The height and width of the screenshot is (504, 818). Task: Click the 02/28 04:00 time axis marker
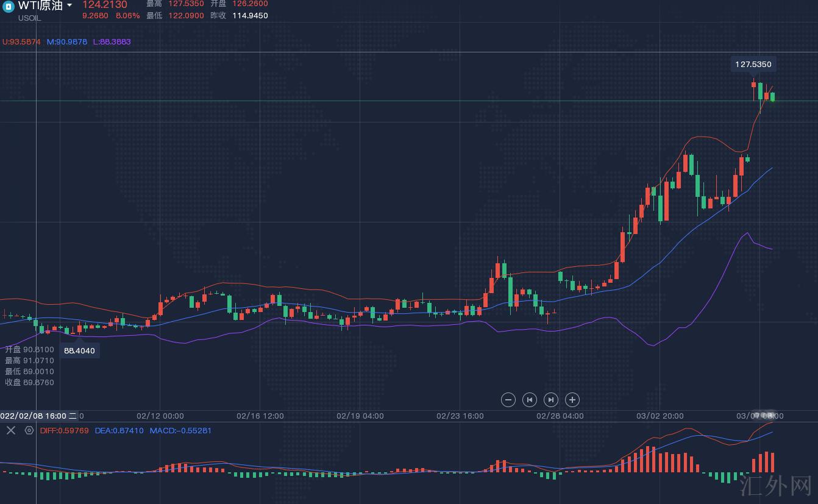click(560, 416)
